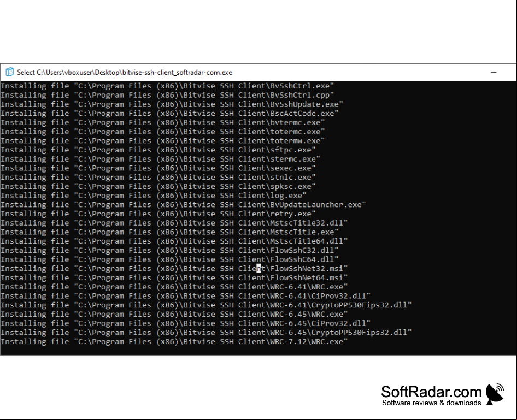The height and width of the screenshot is (420, 517).
Task: Select the WRC-7.12\WRC.exe install line
Action: [x=174, y=341]
